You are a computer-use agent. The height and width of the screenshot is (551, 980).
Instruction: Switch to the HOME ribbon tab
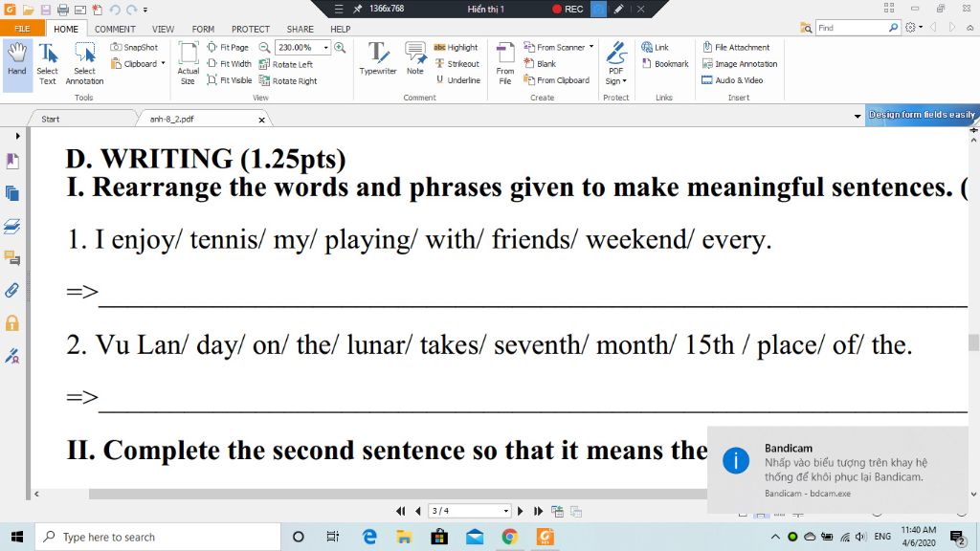pos(66,29)
